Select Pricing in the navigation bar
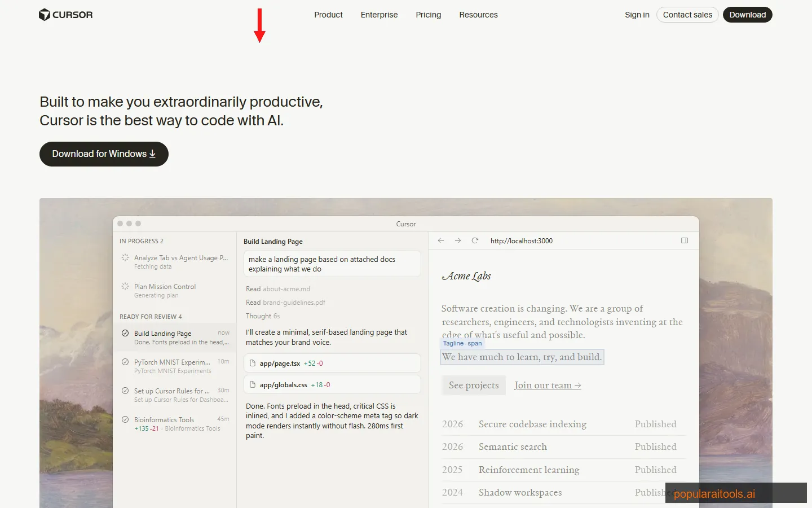 point(429,15)
